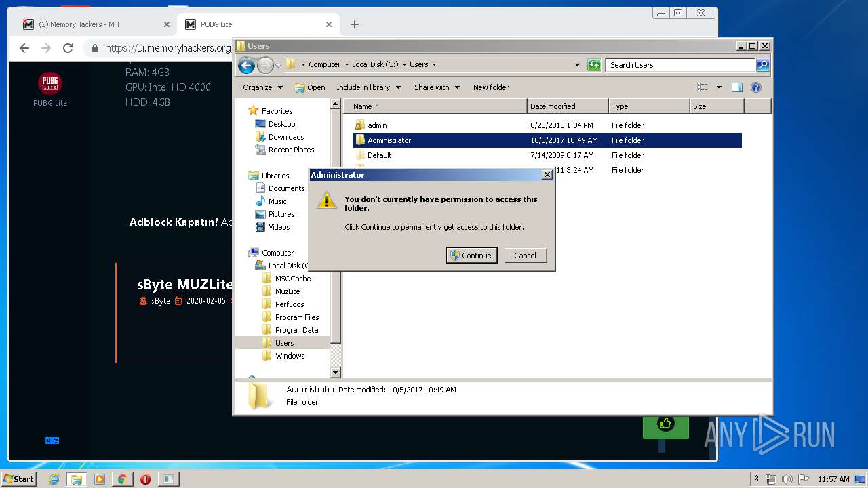
Task: Click the taskbar clock showing 11:57 AM
Action: coord(833,479)
